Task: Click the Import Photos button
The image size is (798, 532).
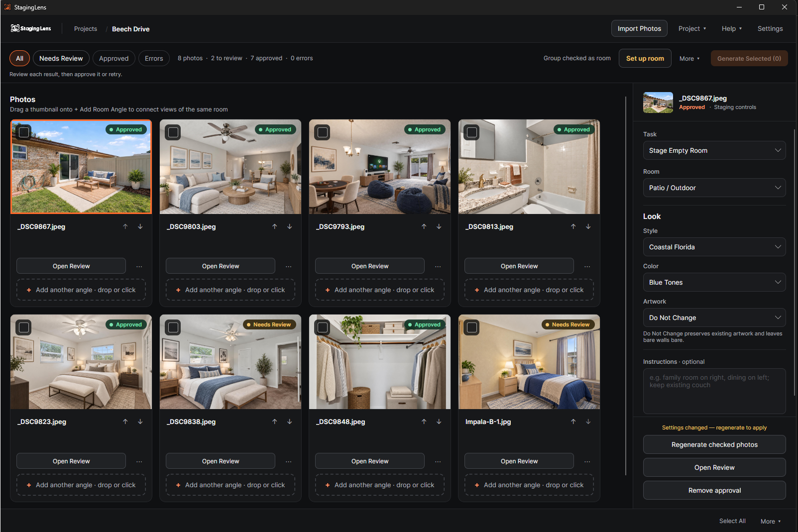Action: pos(639,29)
